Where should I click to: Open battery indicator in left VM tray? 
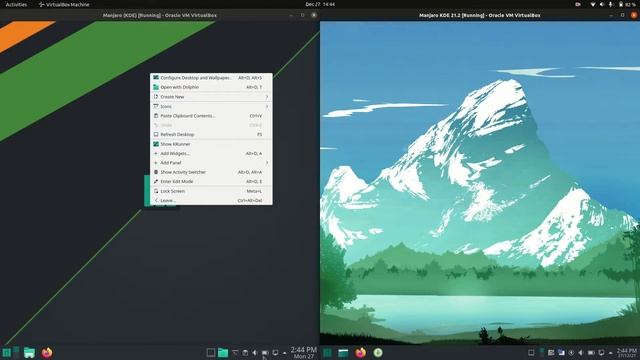[x=265, y=353]
